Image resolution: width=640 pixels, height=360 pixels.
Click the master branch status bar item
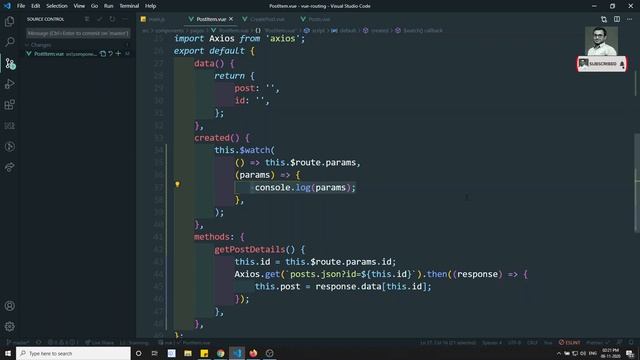click(17, 342)
